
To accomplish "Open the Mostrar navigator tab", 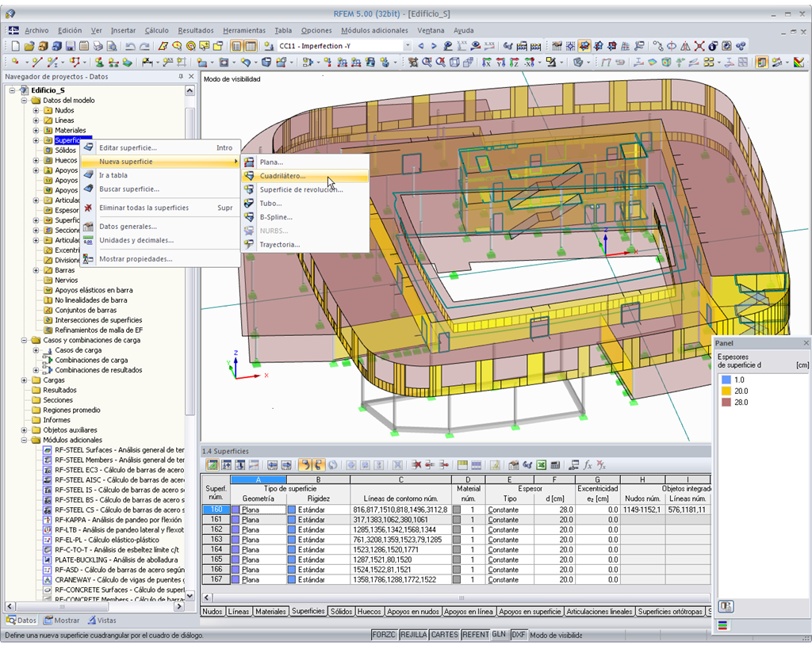I will coord(62,620).
